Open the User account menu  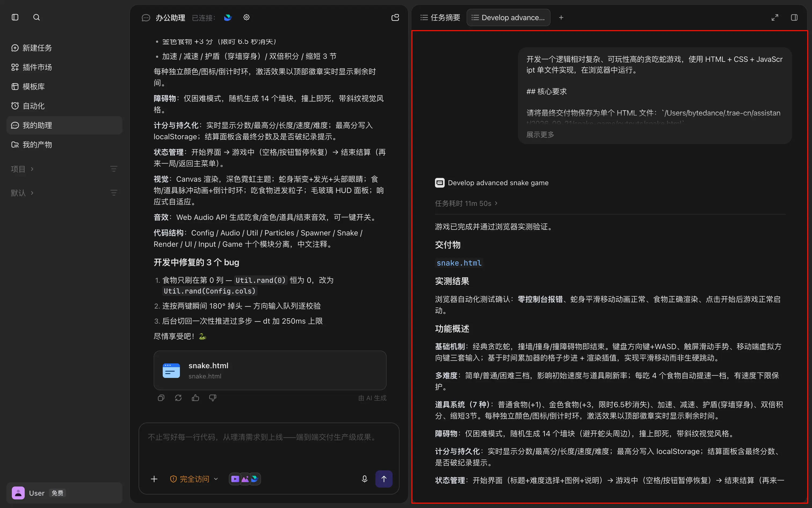pyautogui.click(x=64, y=493)
